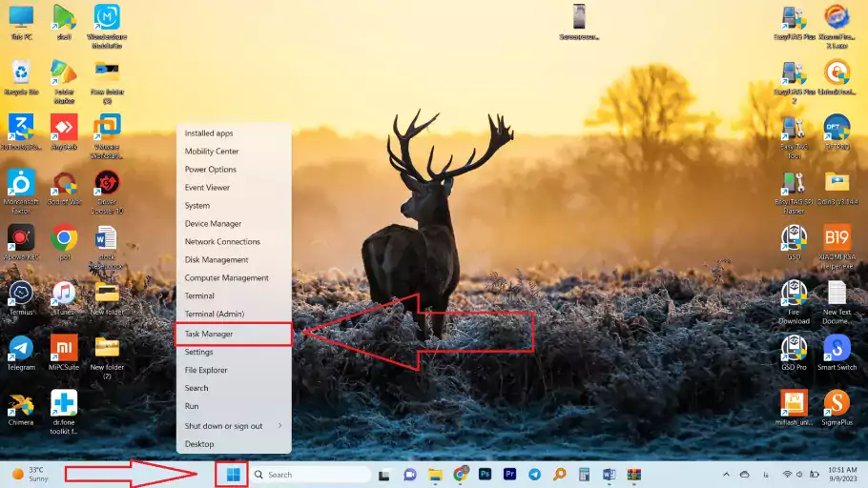The width and height of the screenshot is (868, 488).
Task: Launch Premiere Pro from the taskbar
Action: point(509,474)
